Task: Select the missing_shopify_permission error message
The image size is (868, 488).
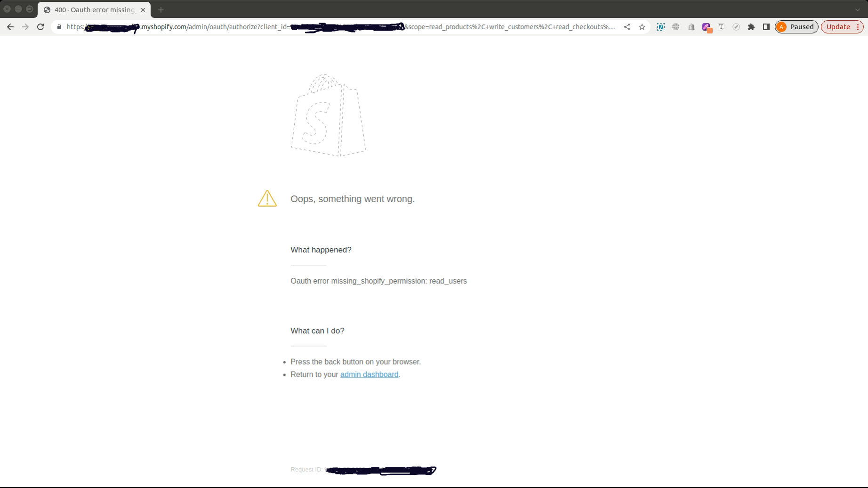Action: coord(378,281)
